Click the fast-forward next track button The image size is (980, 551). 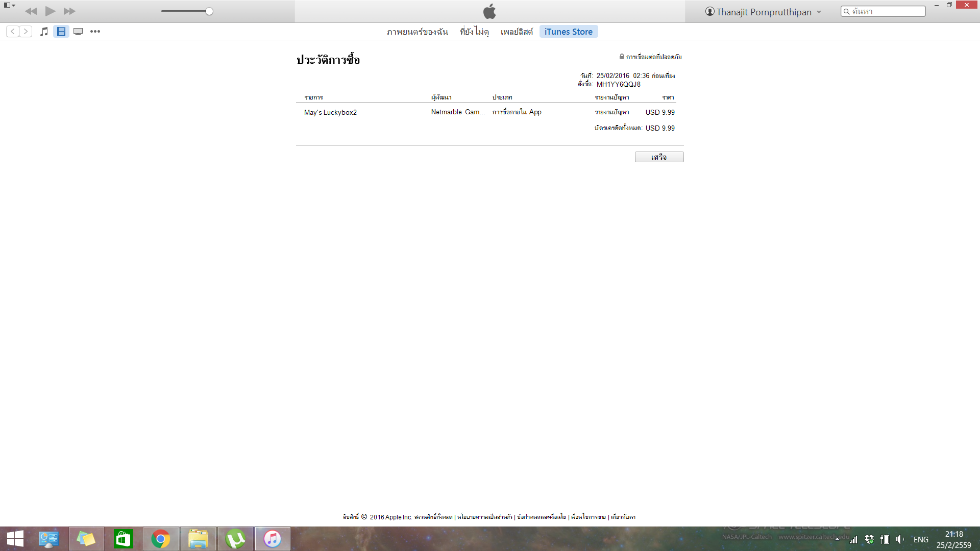click(x=69, y=11)
